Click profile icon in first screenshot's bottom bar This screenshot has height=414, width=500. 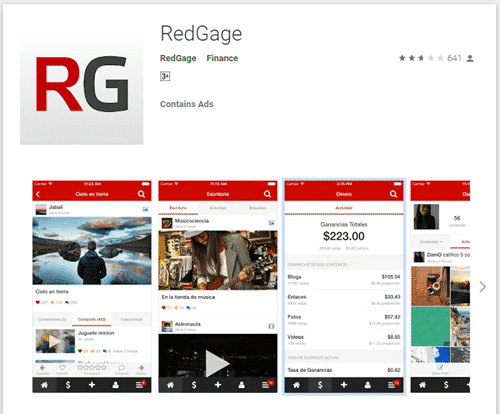116,385
